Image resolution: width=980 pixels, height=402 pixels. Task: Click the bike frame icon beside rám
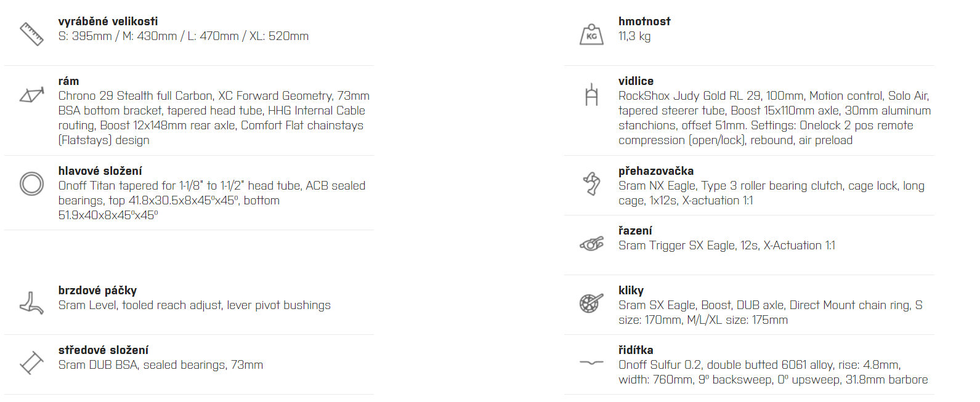(31, 95)
